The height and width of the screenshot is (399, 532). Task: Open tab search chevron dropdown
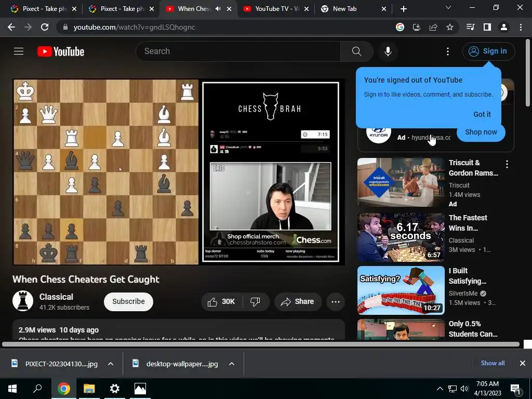coord(448,7)
